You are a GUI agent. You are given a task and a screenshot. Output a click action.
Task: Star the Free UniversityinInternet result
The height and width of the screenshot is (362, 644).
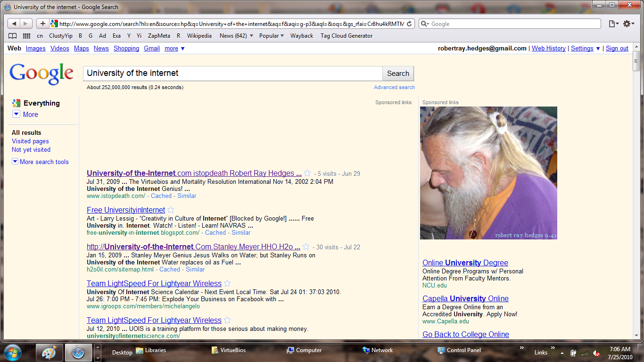tap(171, 210)
